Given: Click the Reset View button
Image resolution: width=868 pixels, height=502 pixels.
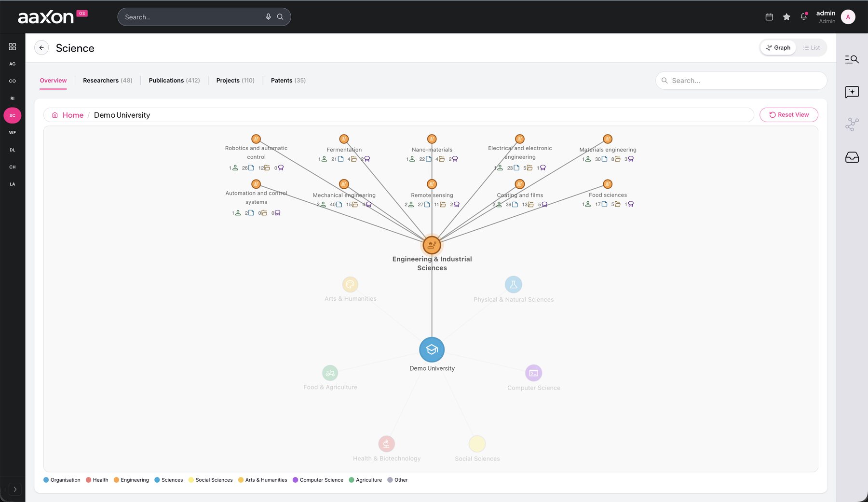Looking at the screenshot, I should 789,115.
